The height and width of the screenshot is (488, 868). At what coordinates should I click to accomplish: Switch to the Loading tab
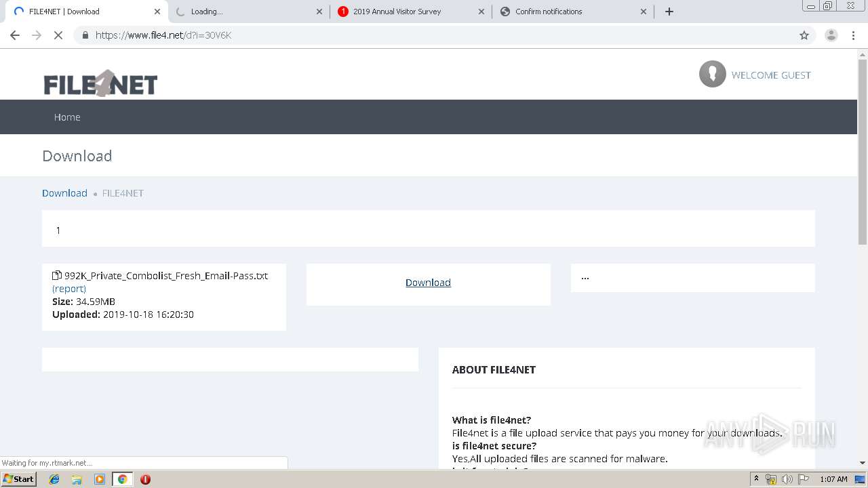(248, 12)
